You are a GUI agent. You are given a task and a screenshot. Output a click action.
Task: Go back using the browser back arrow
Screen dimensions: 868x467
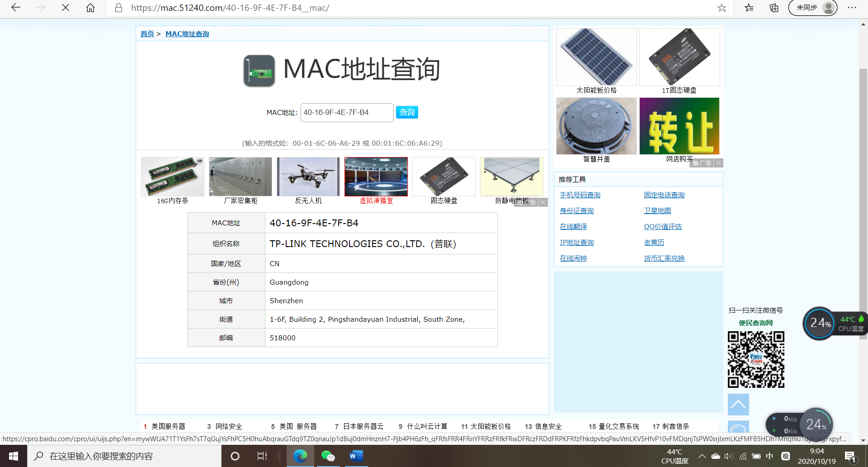click(x=16, y=8)
